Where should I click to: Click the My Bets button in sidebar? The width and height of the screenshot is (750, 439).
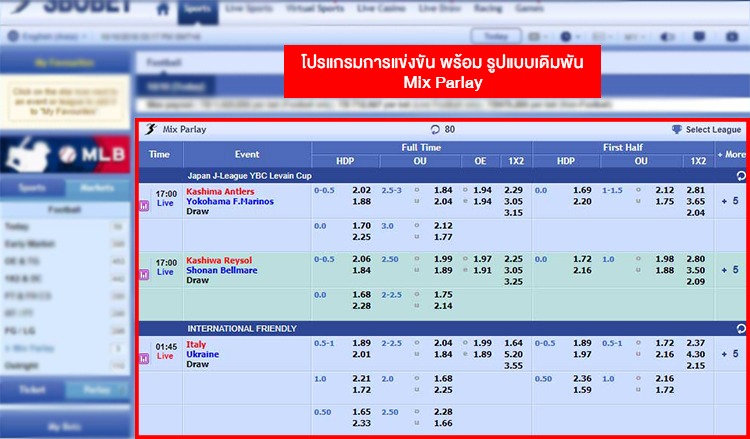[x=65, y=426]
